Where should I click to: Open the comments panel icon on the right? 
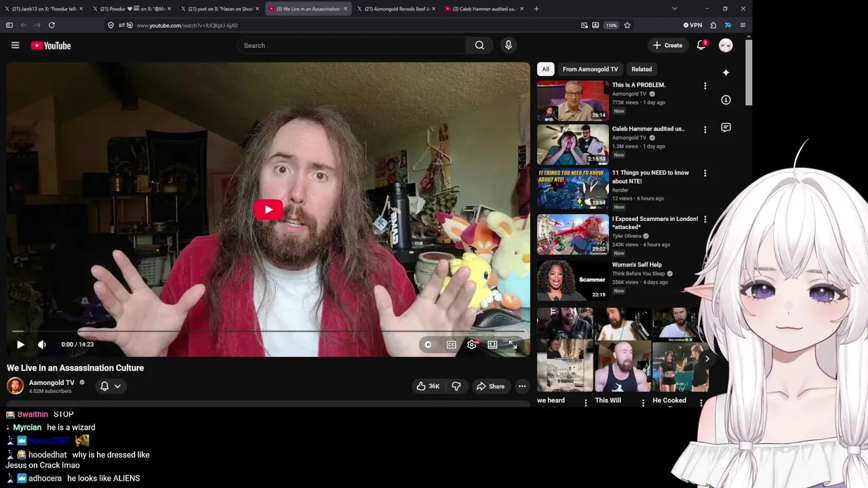(726, 127)
